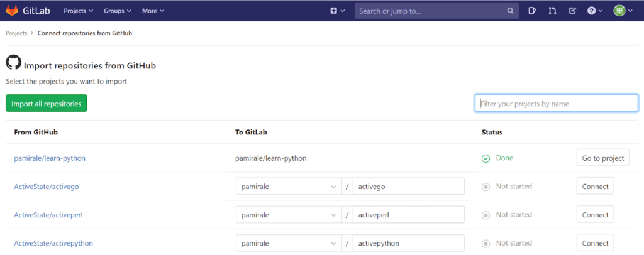Click the 'Done' status text

504,158
